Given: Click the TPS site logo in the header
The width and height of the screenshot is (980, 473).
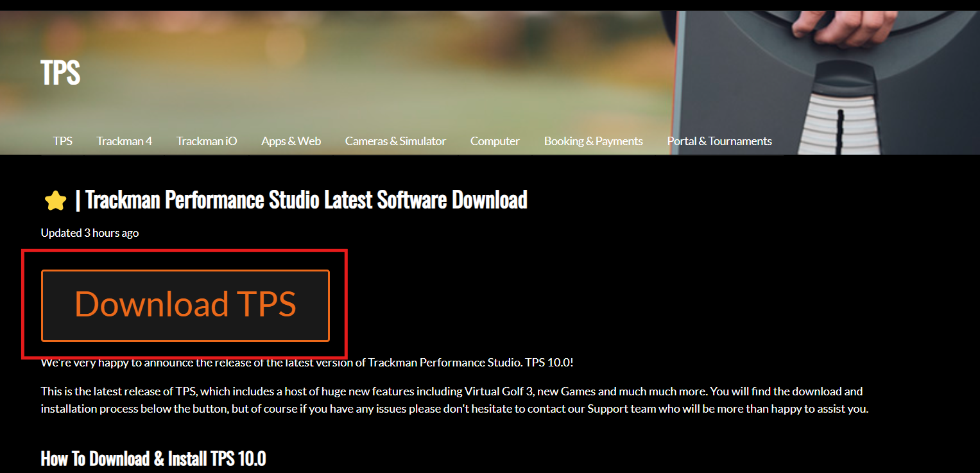Looking at the screenshot, I should [x=60, y=72].
